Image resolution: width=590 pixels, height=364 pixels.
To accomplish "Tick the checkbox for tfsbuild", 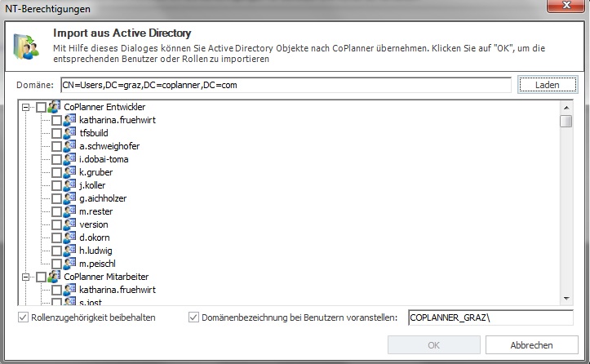I will 56,133.
